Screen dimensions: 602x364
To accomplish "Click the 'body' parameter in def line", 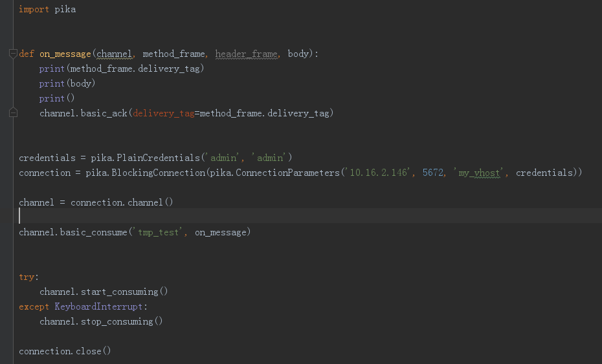I will pyautogui.click(x=298, y=54).
